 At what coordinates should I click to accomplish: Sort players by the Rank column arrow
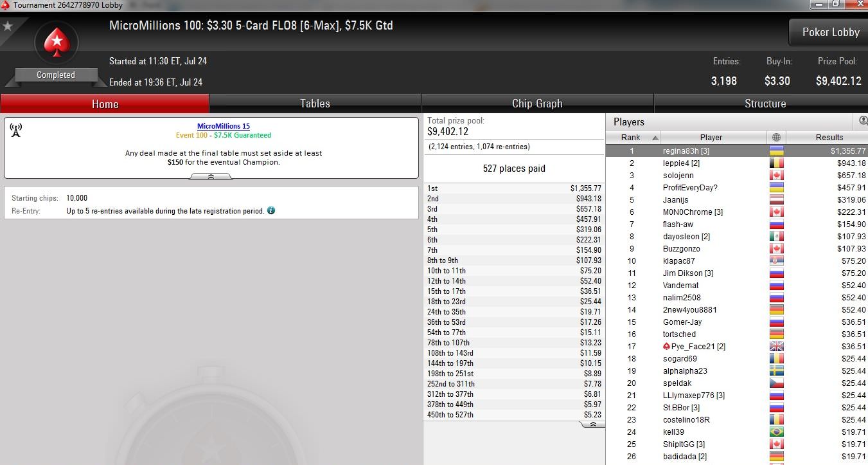[655, 138]
